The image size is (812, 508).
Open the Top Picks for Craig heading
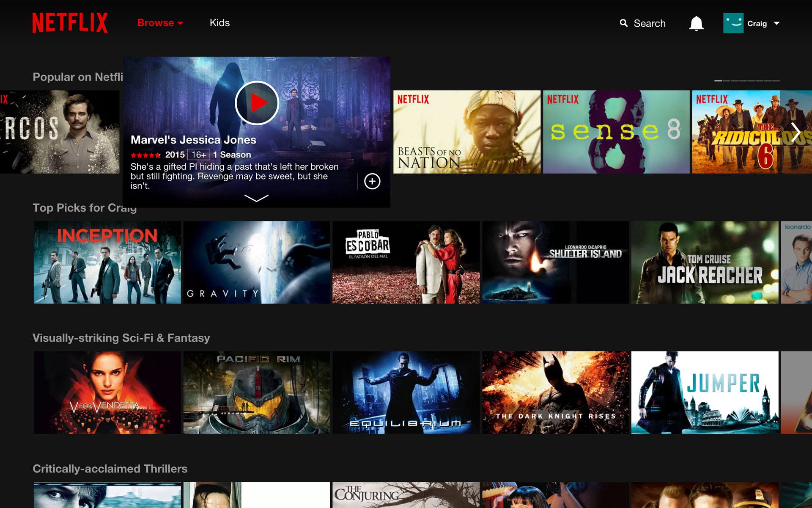[85, 208]
